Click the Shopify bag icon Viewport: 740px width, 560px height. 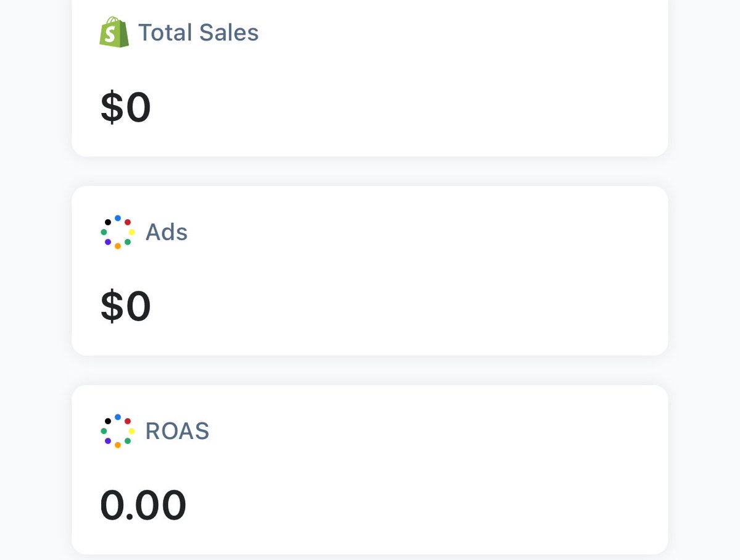point(114,32)
